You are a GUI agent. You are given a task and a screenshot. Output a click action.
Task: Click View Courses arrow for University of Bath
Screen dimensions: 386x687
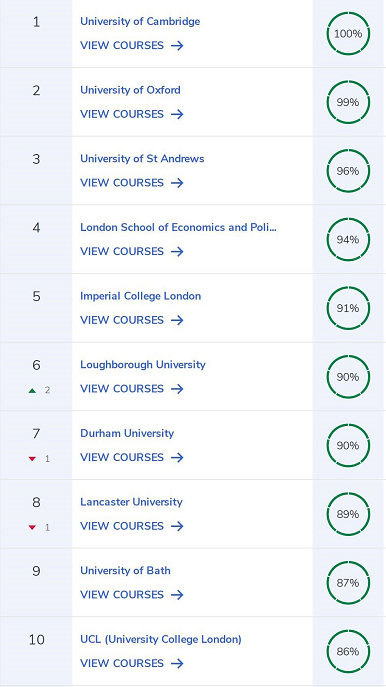(177, 595)
